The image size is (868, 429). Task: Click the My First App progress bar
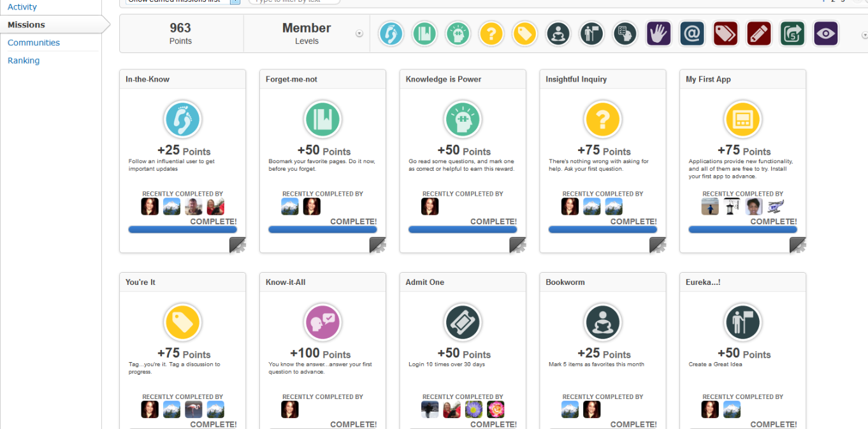click(x=743, y=229)
